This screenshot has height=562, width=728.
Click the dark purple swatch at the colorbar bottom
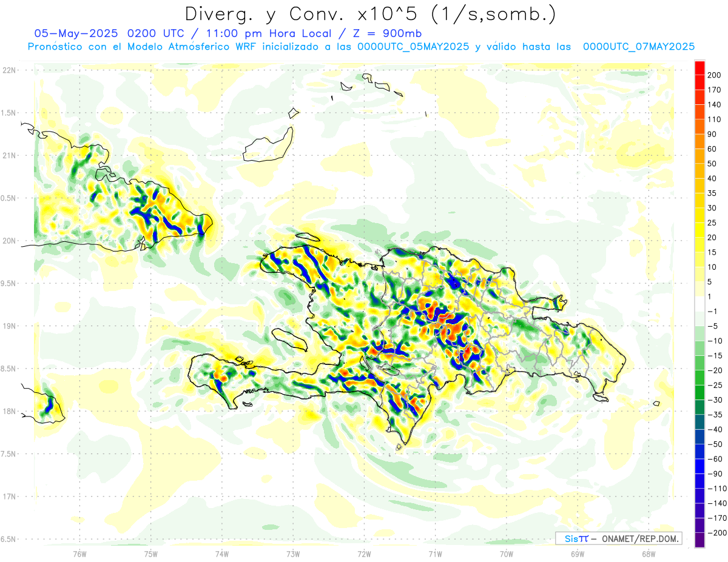click(700, 540)
